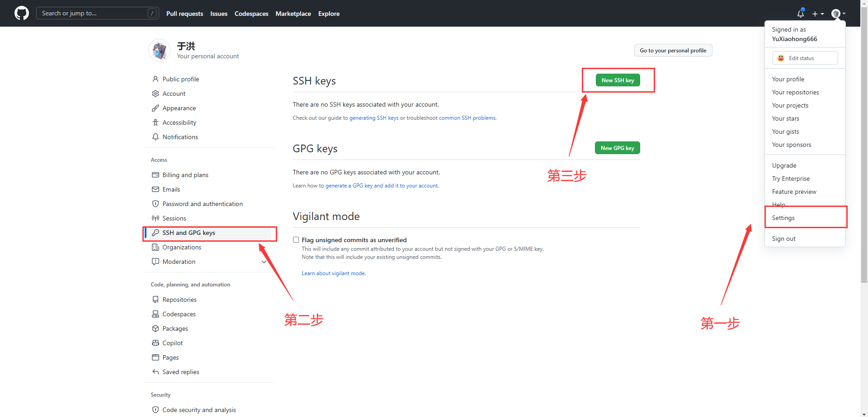The height and width of the screenshot is (417, 868).
Task: Click the GitHub Octocat logo
Action: [22, 13]
